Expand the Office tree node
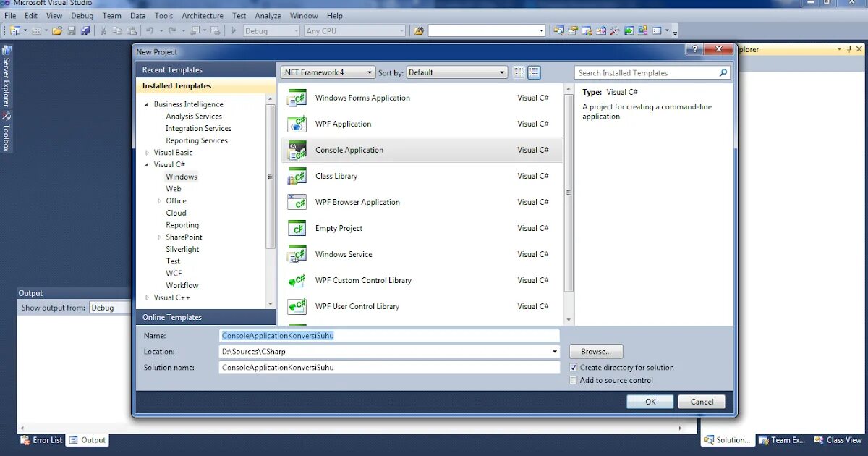The image size is (868, 456). [159, 201]
